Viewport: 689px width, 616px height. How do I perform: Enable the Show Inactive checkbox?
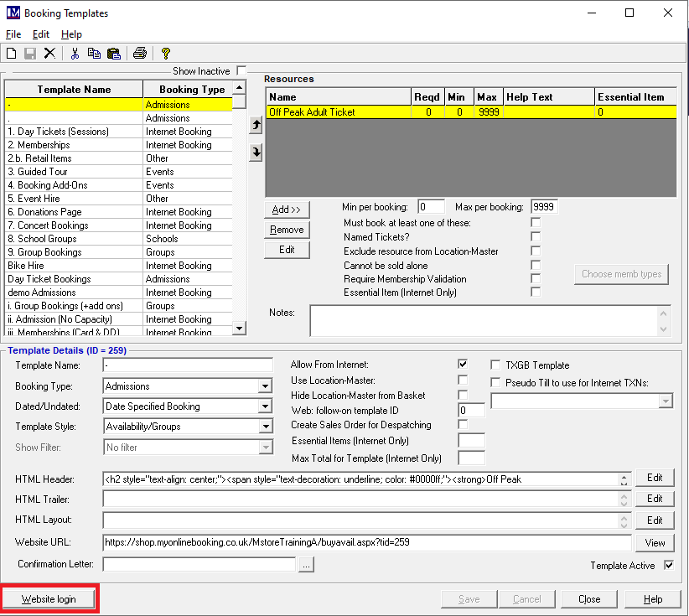click(x=241, y=71)
